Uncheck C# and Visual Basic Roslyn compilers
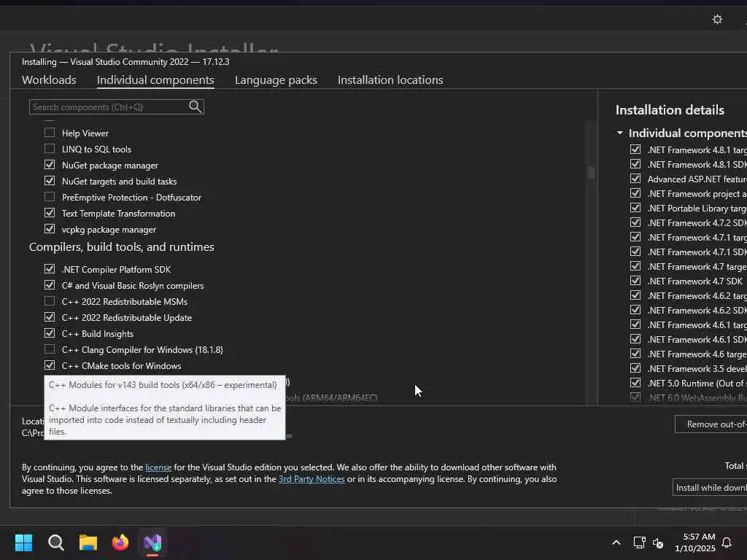This screenshot has height=560, width=747. point(50,285)
